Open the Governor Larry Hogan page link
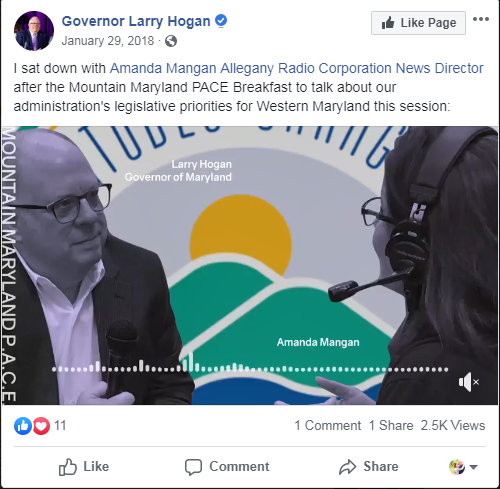 (136, 21)
